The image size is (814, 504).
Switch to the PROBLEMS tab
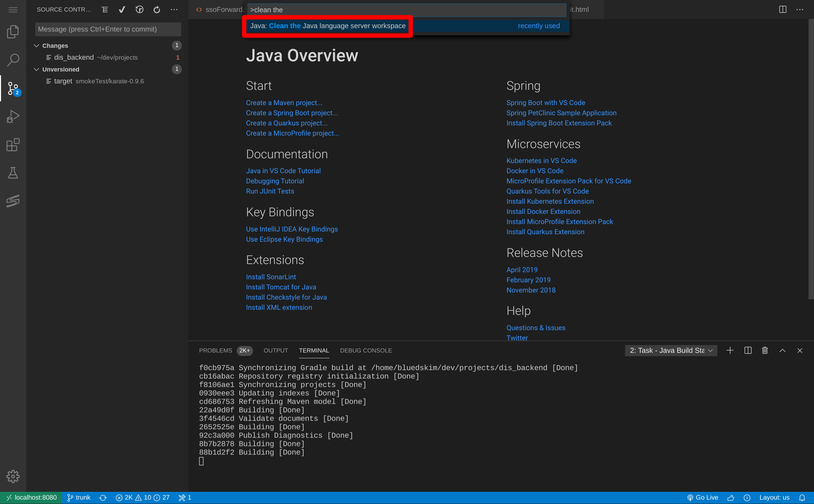point(216,350)
